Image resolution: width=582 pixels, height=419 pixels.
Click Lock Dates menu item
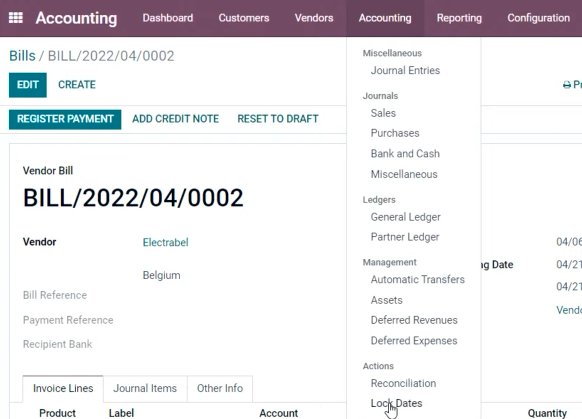click(x=396, y=403)
